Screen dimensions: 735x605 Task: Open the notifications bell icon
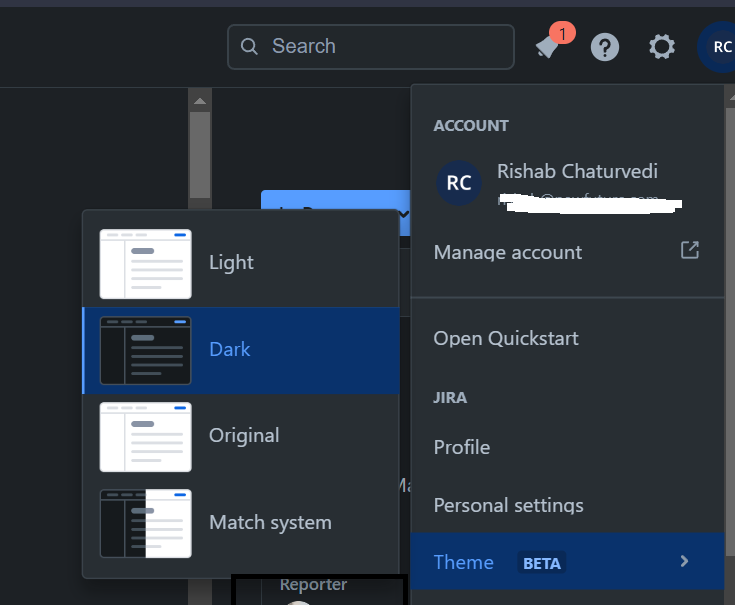546,47
